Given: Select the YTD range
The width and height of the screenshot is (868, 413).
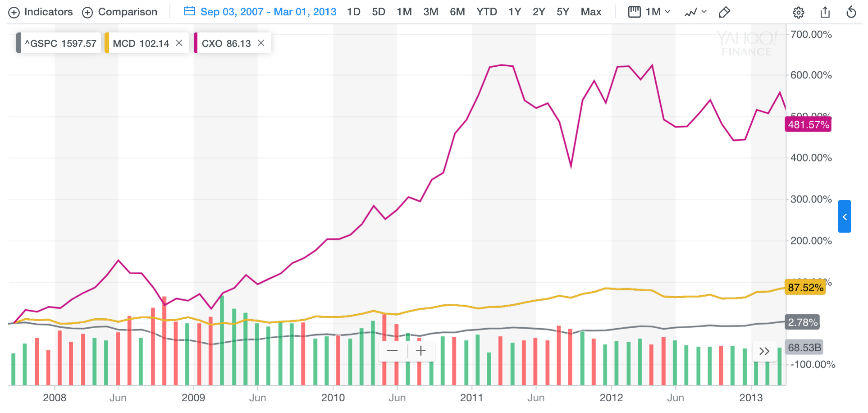Looking at the screenshot, I should pyautogui.click(x=487, y=12).
